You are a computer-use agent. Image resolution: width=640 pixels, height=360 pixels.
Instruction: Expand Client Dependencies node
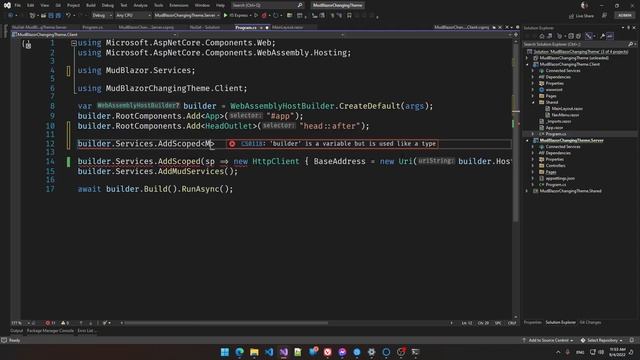pos(533,77)
